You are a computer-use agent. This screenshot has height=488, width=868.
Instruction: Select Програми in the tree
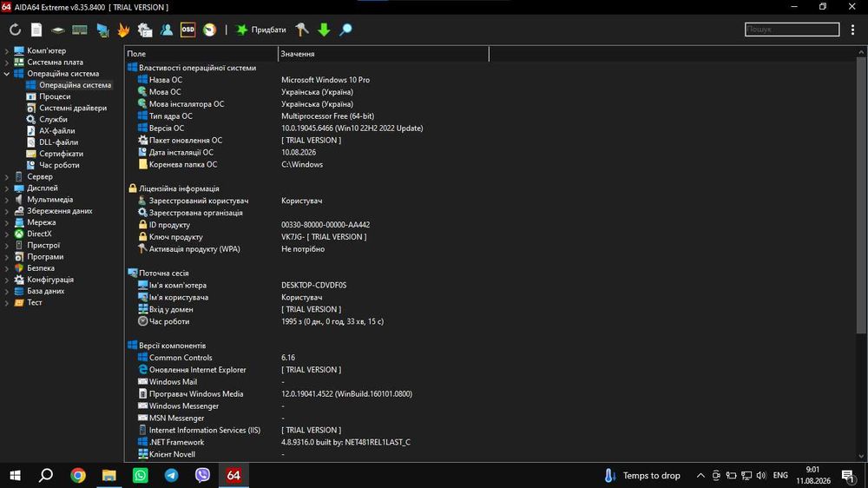tap(45, 257)
